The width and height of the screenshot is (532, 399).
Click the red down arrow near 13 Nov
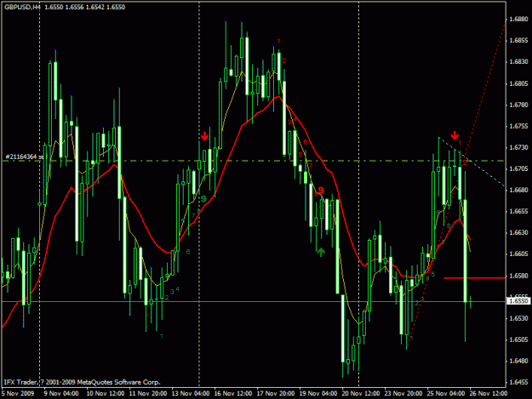204,136
